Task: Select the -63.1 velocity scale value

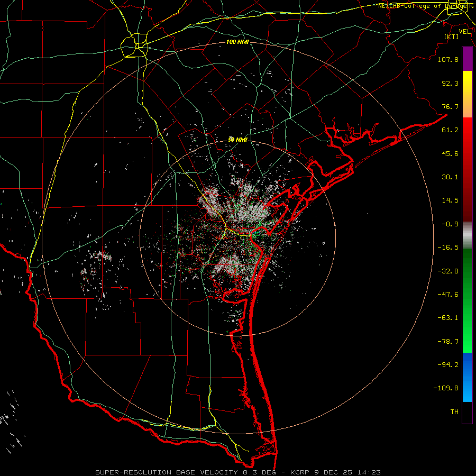Action: coord(448,318)
